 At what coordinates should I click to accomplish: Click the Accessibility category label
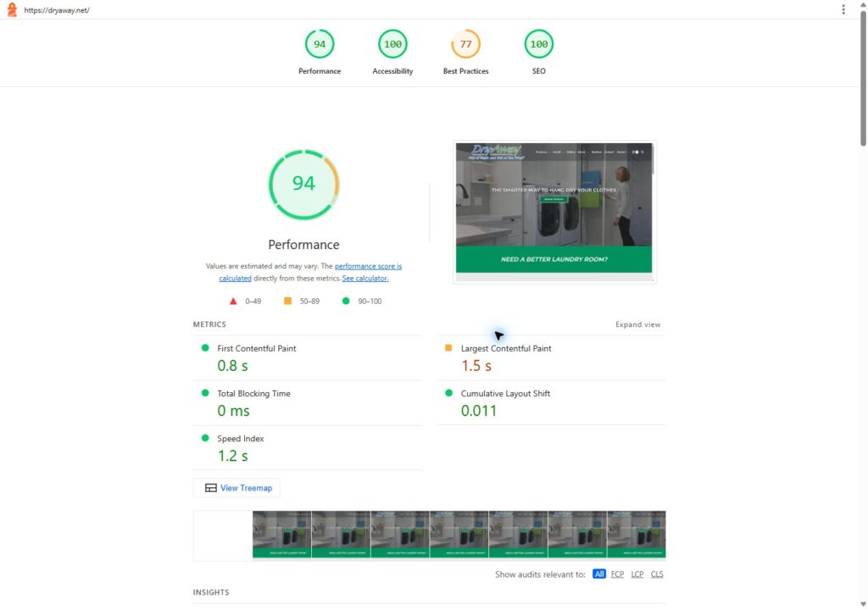392,71
